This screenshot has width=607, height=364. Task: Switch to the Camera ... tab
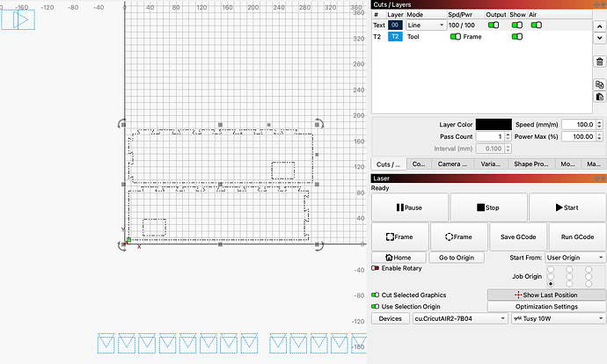(452, 164)
